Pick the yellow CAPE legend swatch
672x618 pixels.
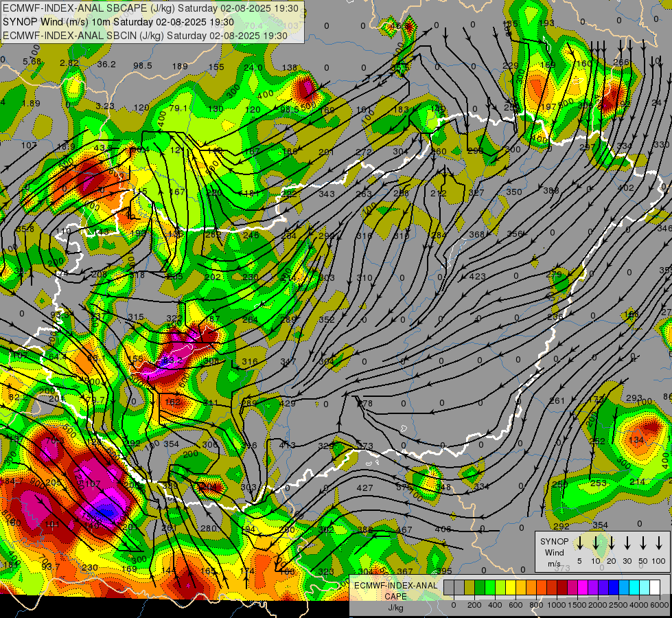(511, 588)
